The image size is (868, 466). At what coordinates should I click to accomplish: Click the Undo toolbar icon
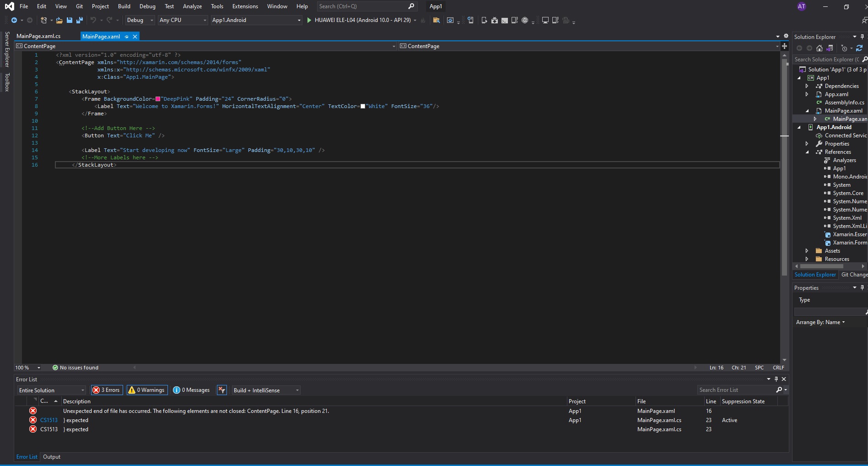point(93,20)
